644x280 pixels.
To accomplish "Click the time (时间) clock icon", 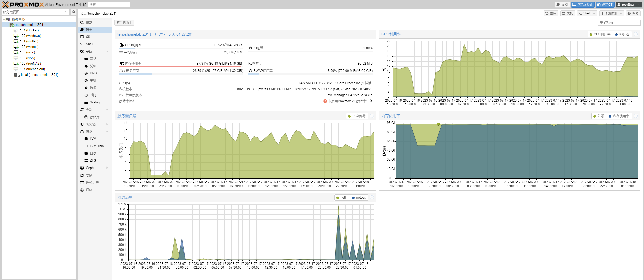I will (x=86, y=95).
